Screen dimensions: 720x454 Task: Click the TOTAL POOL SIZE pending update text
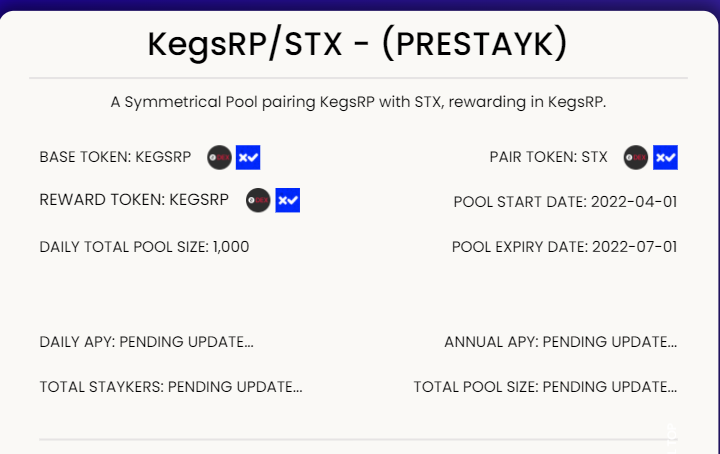click(546, 387)
